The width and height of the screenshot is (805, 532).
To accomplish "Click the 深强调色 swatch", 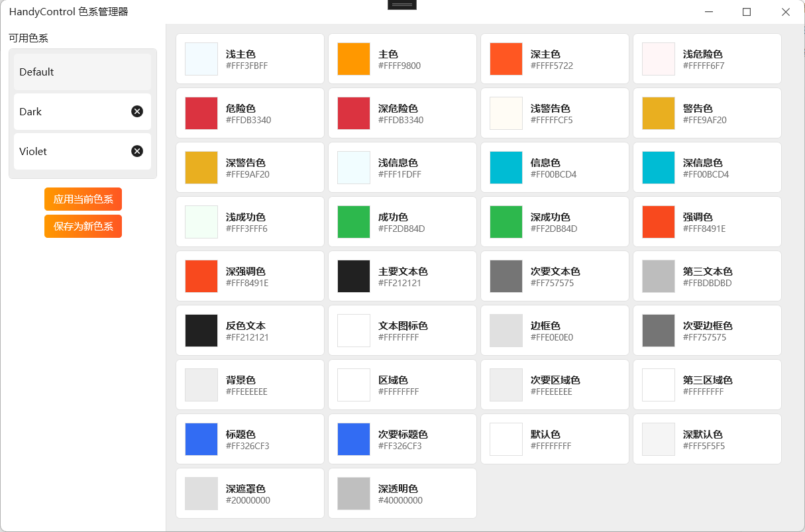I will 201,276.
